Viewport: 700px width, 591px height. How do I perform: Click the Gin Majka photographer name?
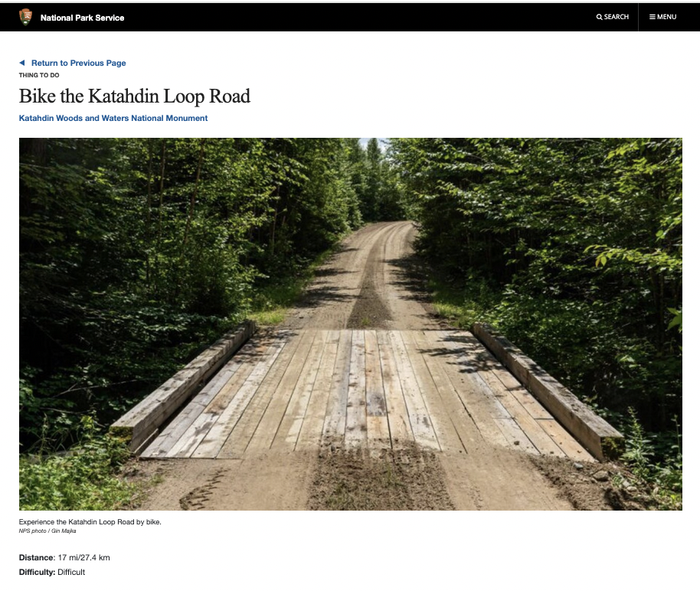pyautogui.click(x=64, y=531)
